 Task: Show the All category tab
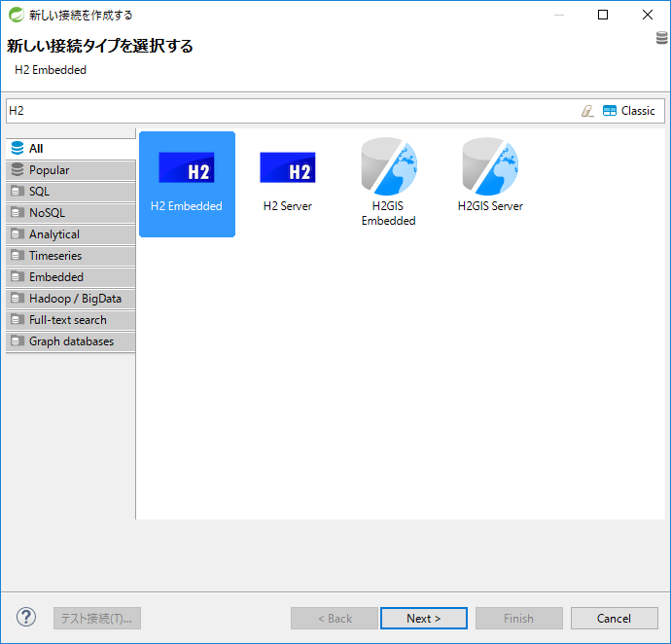(71, 149)
